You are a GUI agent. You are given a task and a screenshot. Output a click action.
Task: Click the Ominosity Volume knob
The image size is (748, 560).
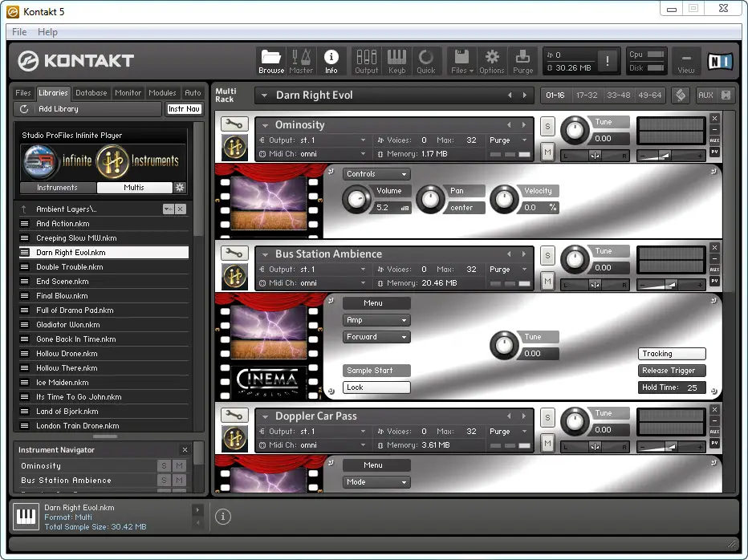click(x=356, y=199)
